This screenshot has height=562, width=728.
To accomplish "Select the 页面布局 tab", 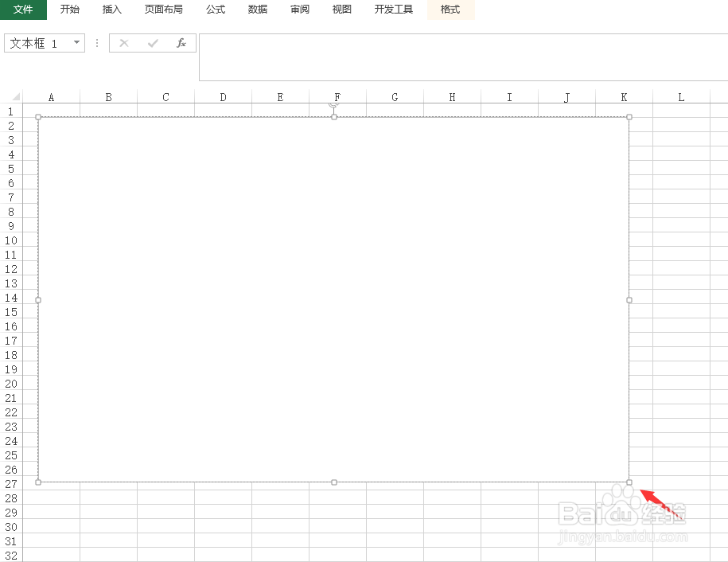I will (x=163, y=10).
